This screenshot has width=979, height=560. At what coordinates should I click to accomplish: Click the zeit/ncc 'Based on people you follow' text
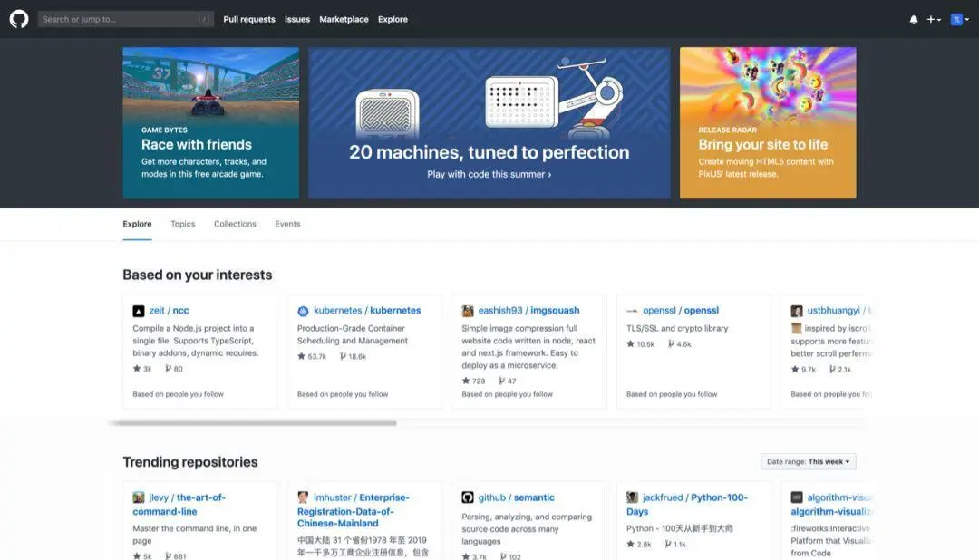178,394
